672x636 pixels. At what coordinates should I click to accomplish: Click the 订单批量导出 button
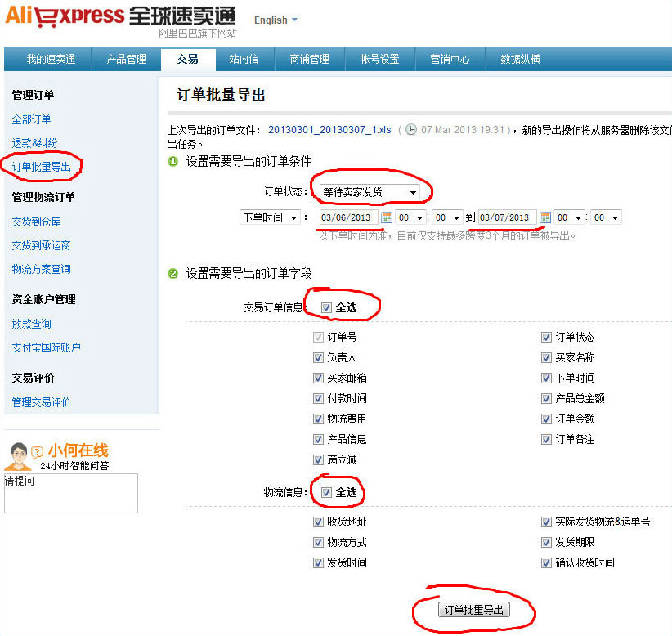[x=474, y=610]
